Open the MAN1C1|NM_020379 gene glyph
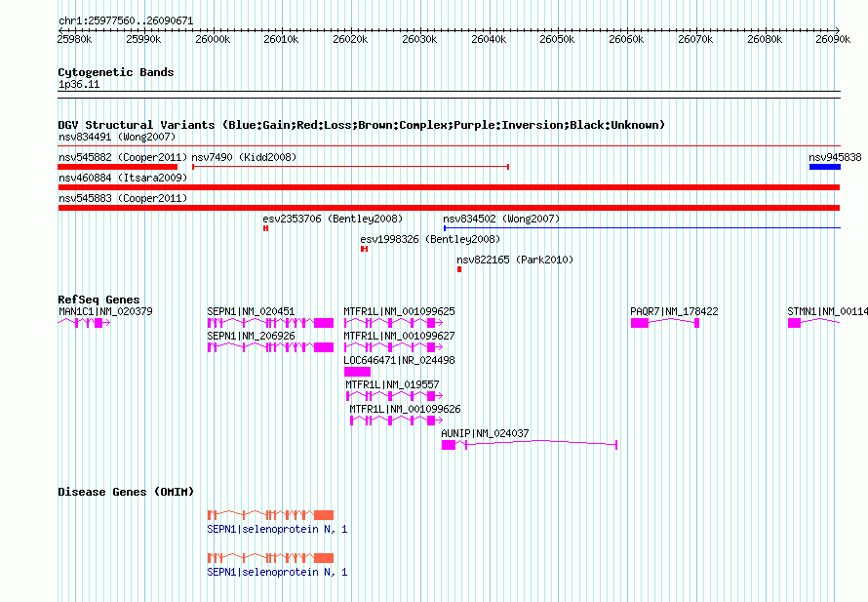 point(84,323)
